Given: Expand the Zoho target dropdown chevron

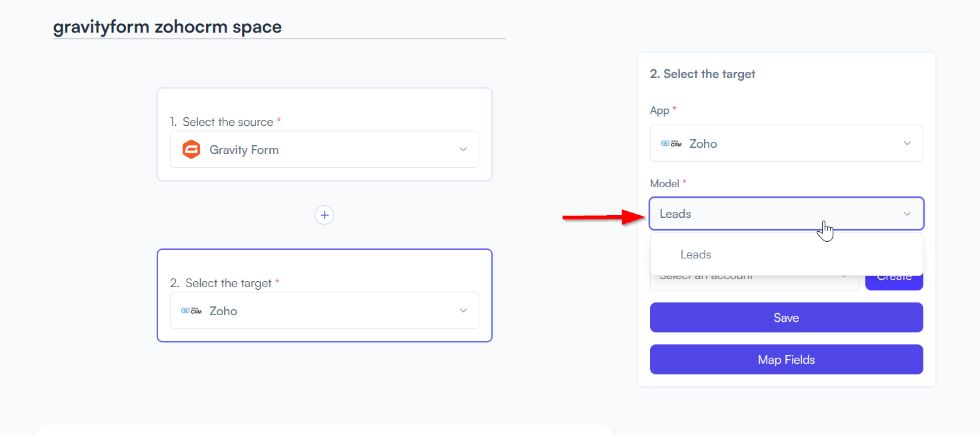Looking at the screenshot, I should pos(463,310).
